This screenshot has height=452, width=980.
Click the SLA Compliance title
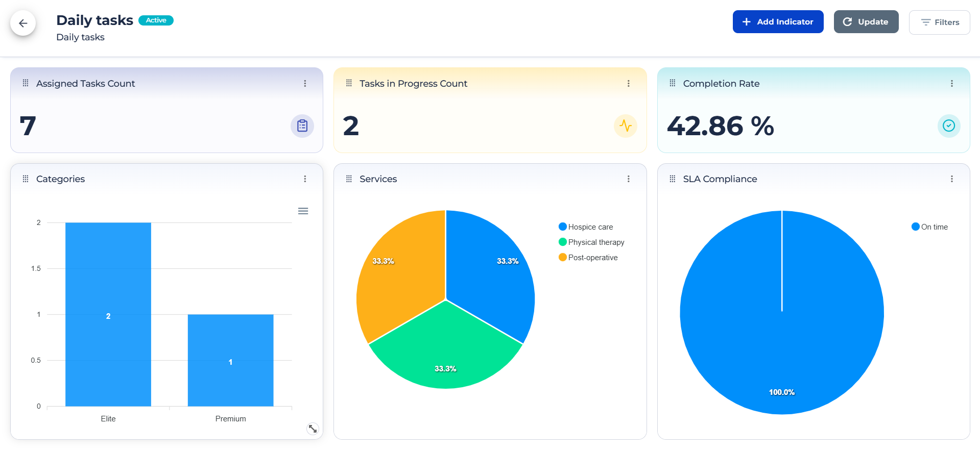point(720,179)
